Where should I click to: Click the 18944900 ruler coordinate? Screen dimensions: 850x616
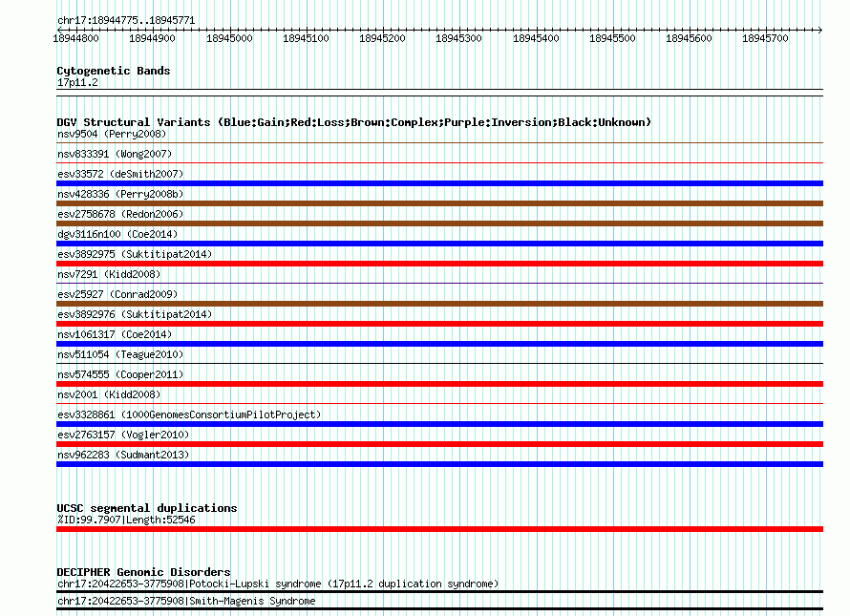tap(152, 38)
